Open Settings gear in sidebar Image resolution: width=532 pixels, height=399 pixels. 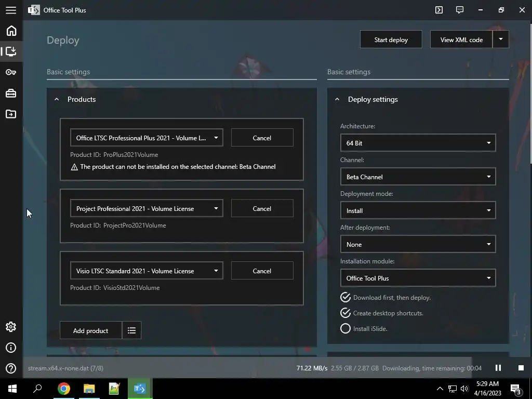coord(11,327)
